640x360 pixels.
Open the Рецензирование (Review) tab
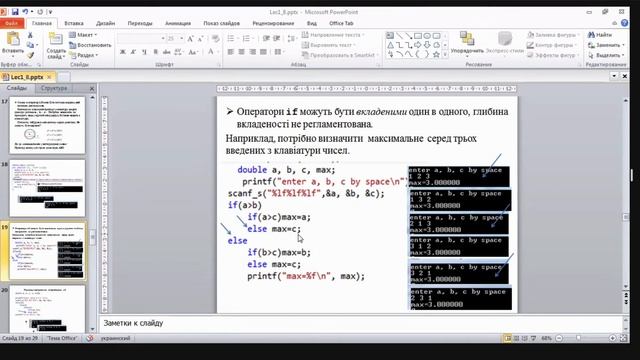(x=273, y=23)
